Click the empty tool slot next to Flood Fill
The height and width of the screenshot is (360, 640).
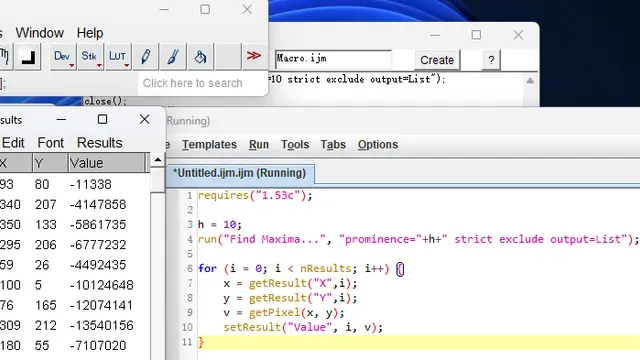(228, 56)
